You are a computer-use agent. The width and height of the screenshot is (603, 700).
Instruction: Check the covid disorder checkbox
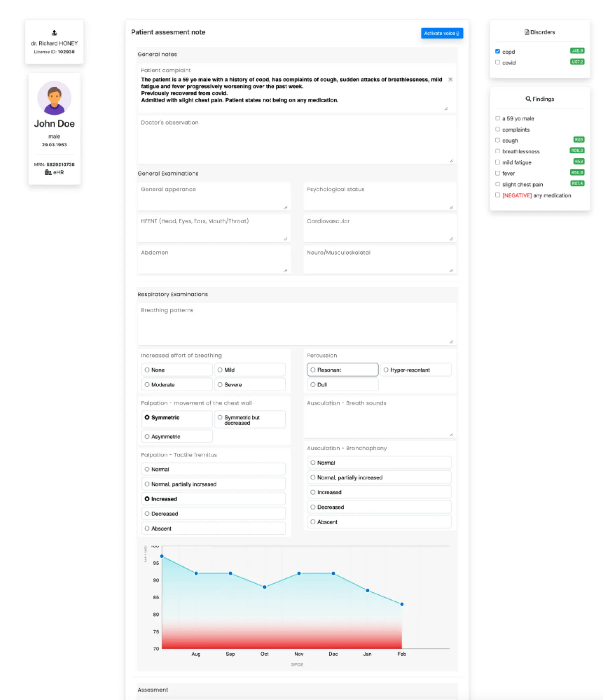(x=497, y=63)
